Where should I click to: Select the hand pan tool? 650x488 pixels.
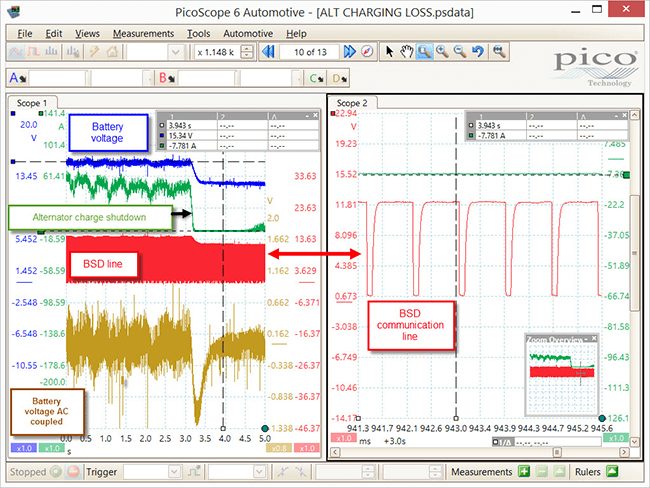pyautogui.click(x=407, y=52)
